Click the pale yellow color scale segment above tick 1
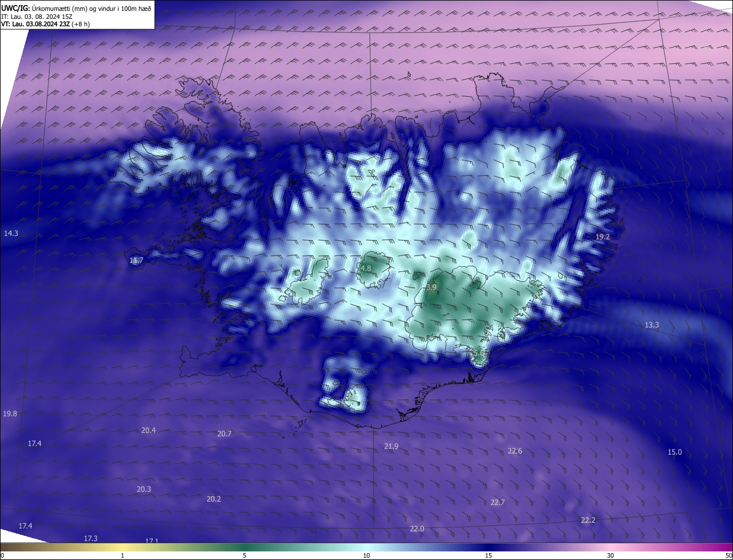 (x=123, y=547)
